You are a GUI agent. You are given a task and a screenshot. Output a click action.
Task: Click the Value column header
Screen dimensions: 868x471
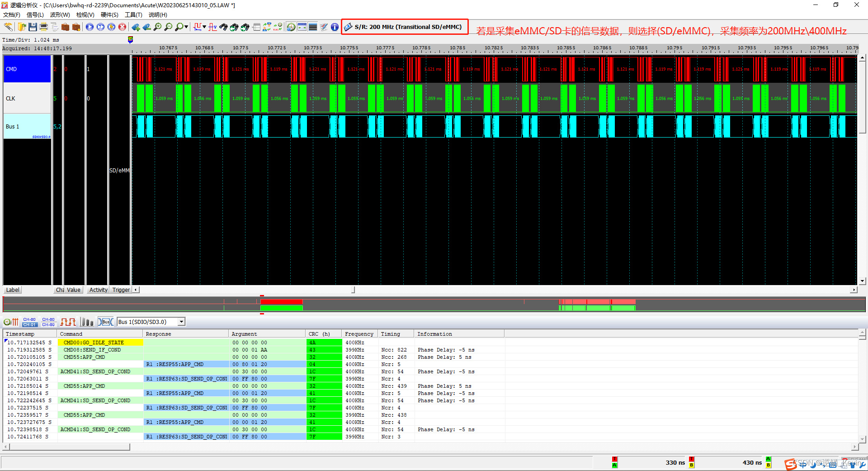pos(74,290)
